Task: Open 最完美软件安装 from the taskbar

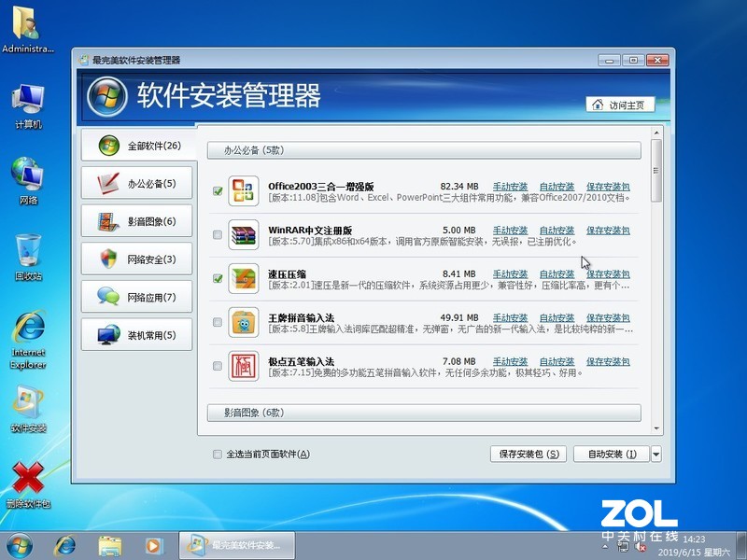Action: click(237, 544)
